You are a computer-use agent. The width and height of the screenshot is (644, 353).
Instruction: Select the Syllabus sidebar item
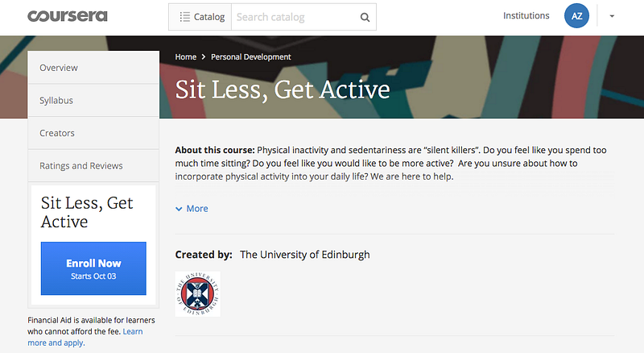click(93, 101)
